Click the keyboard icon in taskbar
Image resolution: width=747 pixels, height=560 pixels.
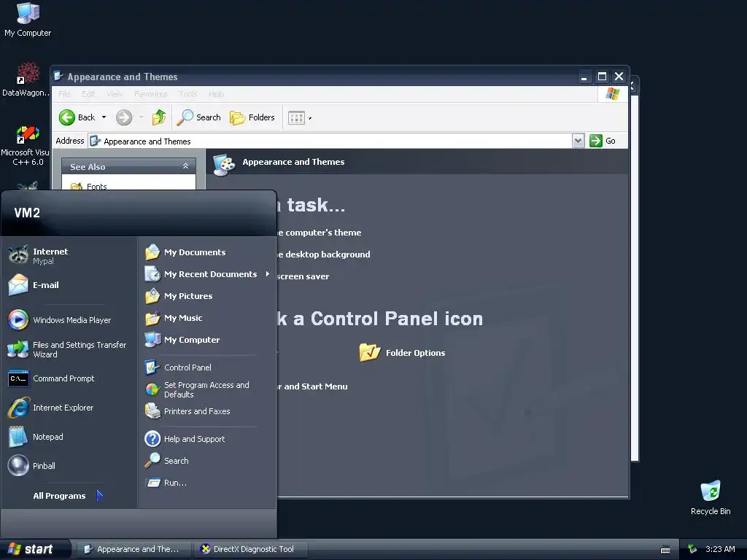[665, 550]
